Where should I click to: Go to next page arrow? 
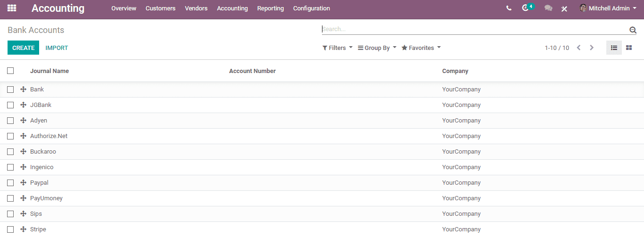coord(592,48)
